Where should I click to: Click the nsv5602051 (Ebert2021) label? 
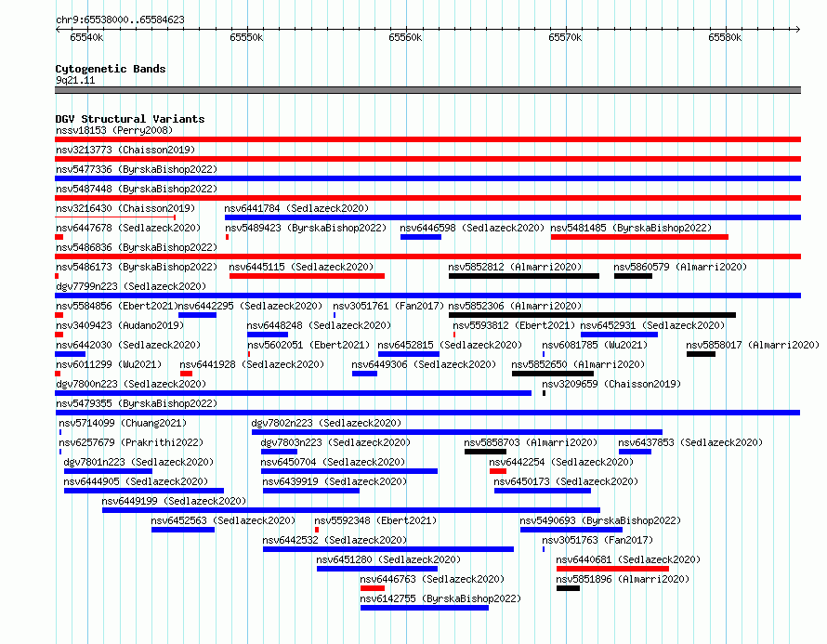[x=308, y=345]
